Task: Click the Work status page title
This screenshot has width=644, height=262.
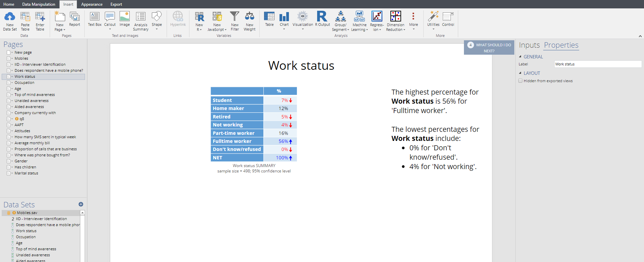Action: click(301, 65)
